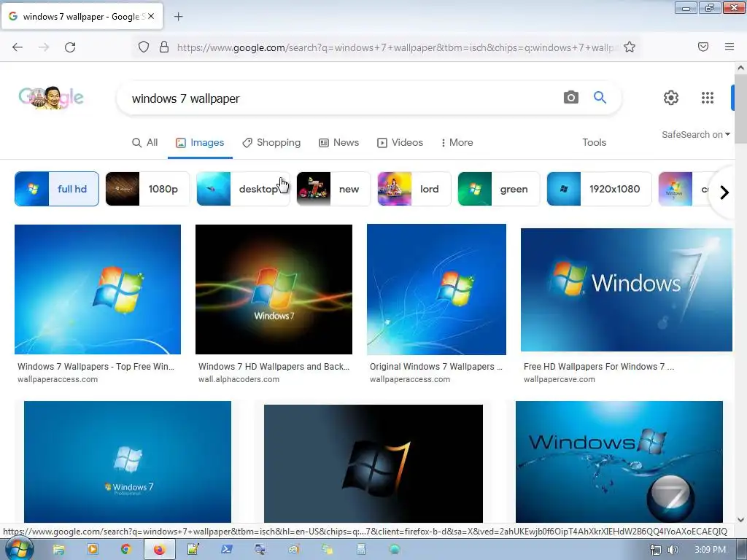Open the network tray icon
Viewport: 747px width, 560px height.
[x=656, y=550]
